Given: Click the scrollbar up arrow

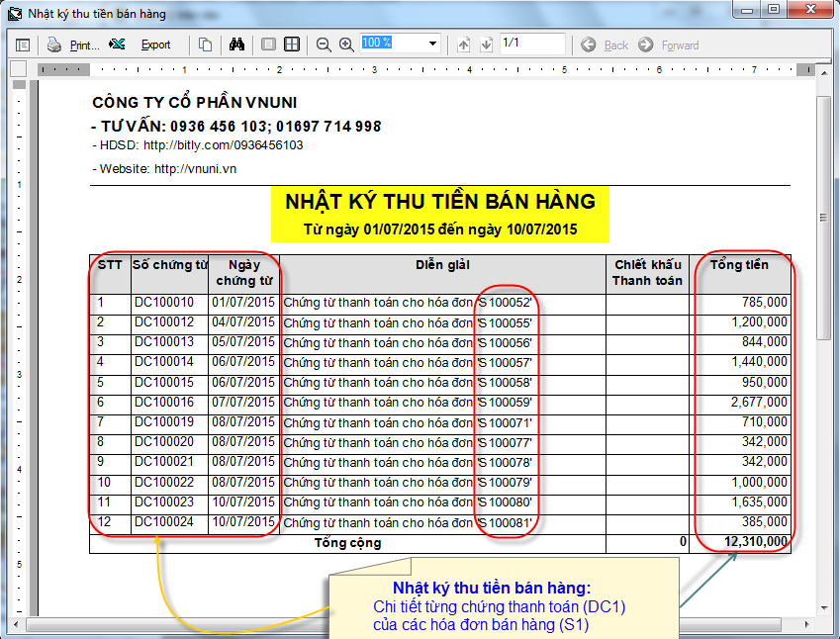Looking at the screenshot, I should click(823, 71).
